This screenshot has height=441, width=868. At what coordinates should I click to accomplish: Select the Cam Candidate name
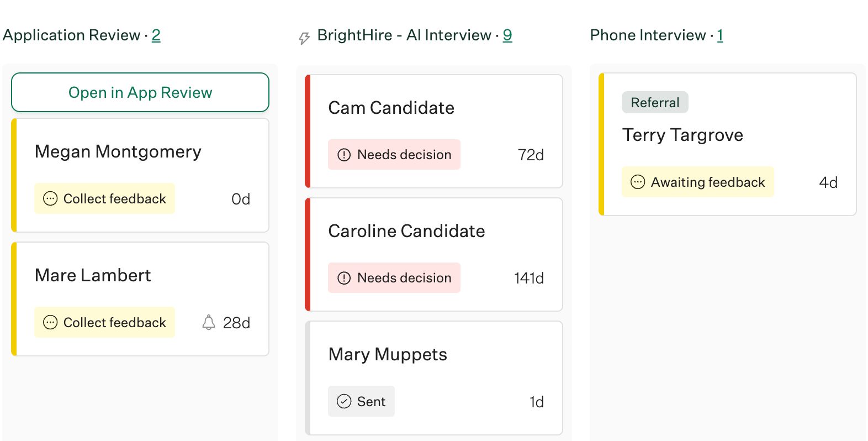(391, 108)
